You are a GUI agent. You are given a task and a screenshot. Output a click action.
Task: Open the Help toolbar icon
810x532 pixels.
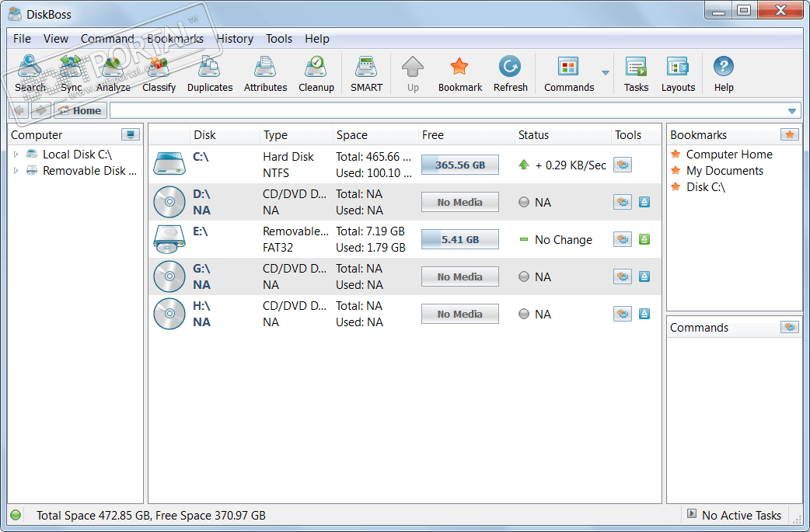pyautogui.click(x=724, y=73)
